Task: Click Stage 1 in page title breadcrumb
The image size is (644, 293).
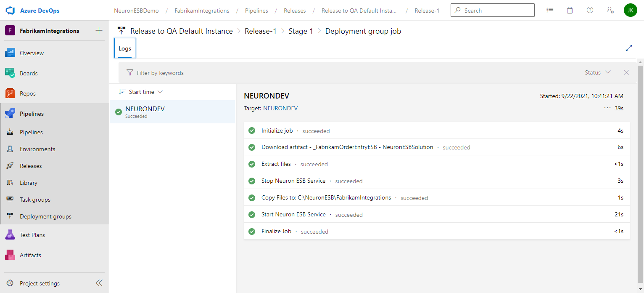Action: (301, 31)
